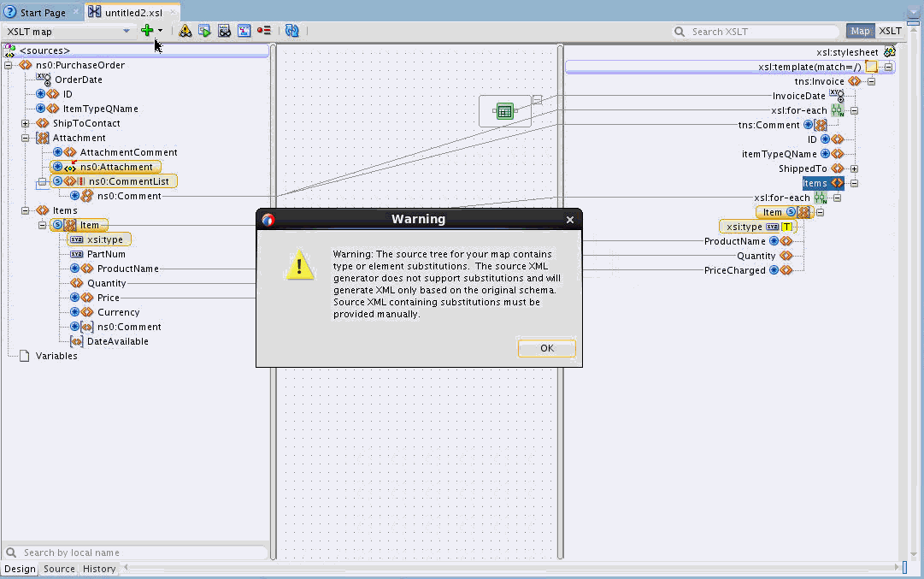Switch to the Start Page tab
This screenshot has height=579, width=924.
point(43,12)
